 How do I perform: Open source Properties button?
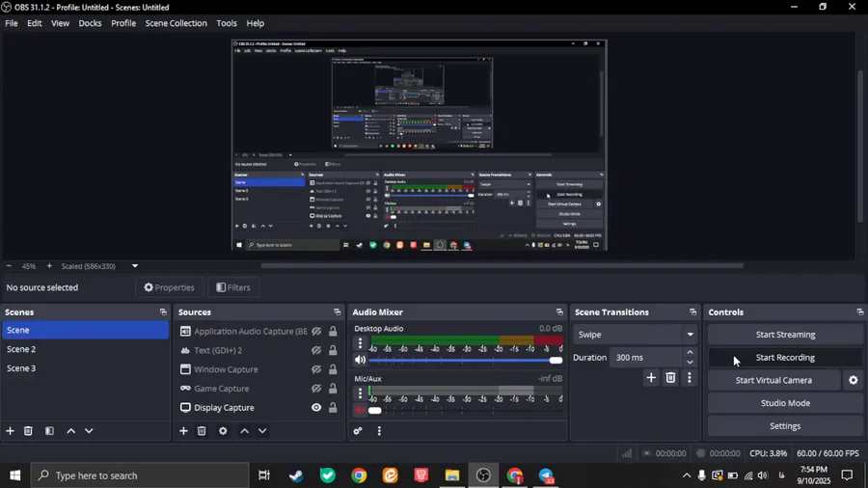170,287
